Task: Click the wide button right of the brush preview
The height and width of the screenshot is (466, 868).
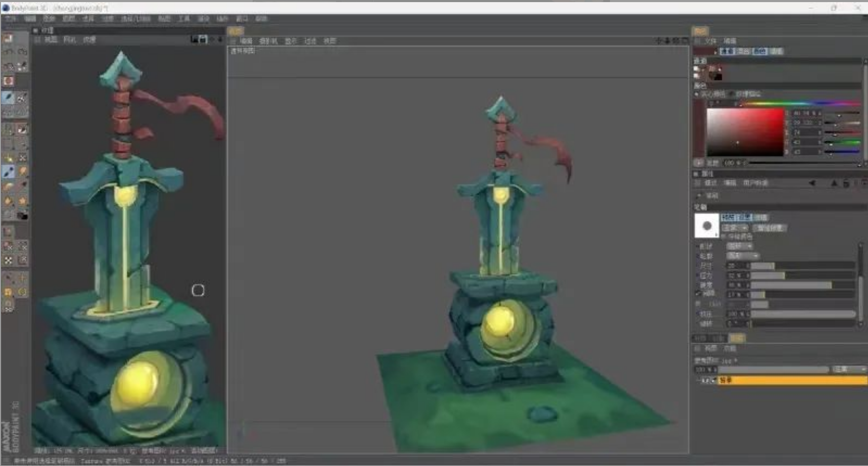Action: coord(770,228)
